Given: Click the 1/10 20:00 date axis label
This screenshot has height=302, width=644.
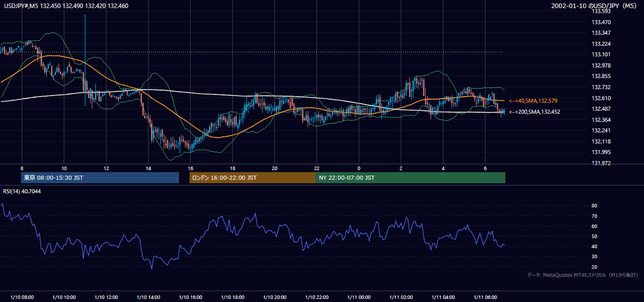Looking at the screenshot, I should [275, 297].
